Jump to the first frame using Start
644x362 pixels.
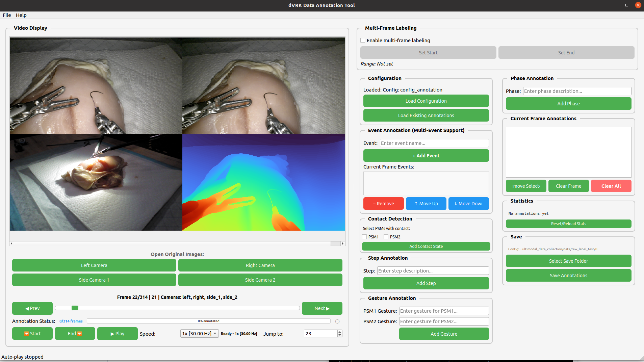(x=32, y=333)
